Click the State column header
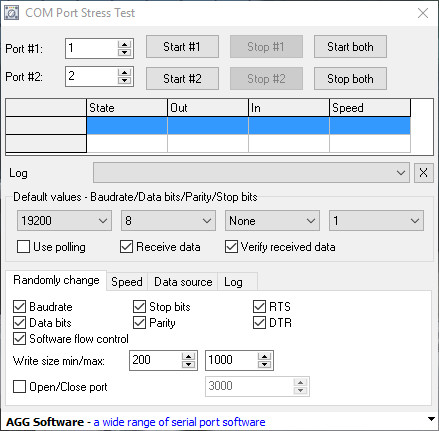The height and width of the screenshot is (431, 439). (127, 108)
